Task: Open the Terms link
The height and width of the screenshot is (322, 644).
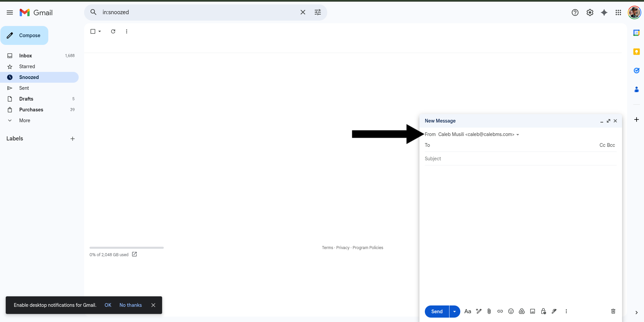Action: [328, 248]
